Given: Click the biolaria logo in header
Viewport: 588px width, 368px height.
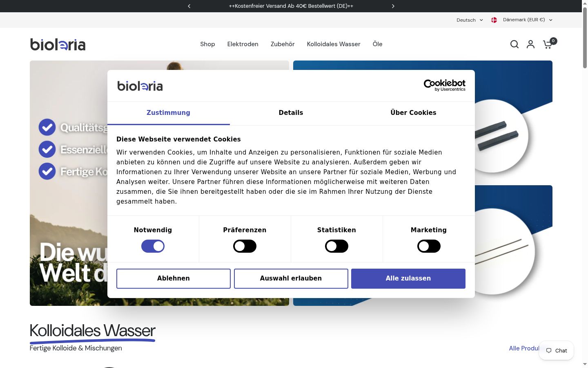Looking at the screenshot, I should coord(58,44).
